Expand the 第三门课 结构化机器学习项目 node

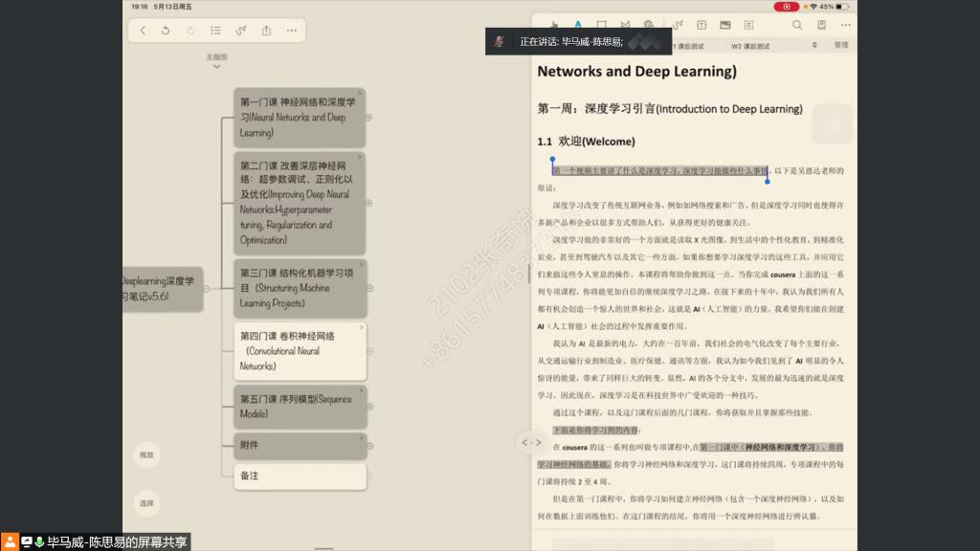(369, 288)
